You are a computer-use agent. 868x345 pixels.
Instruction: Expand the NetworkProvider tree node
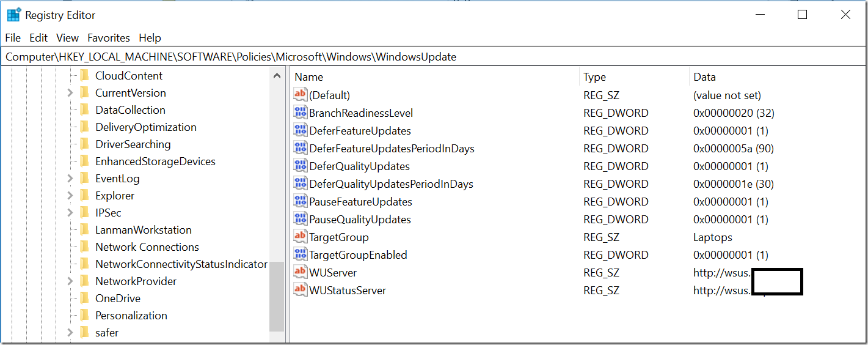pos(70,281)
